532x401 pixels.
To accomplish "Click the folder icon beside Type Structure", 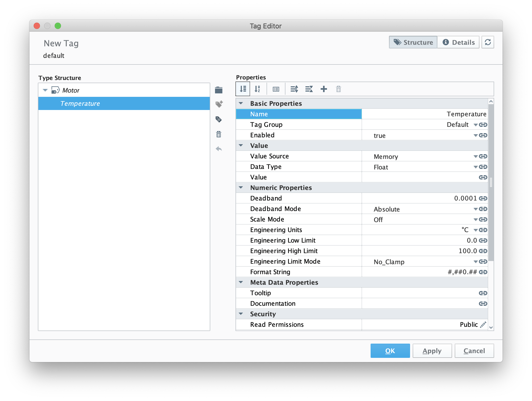I will (219, 90).
